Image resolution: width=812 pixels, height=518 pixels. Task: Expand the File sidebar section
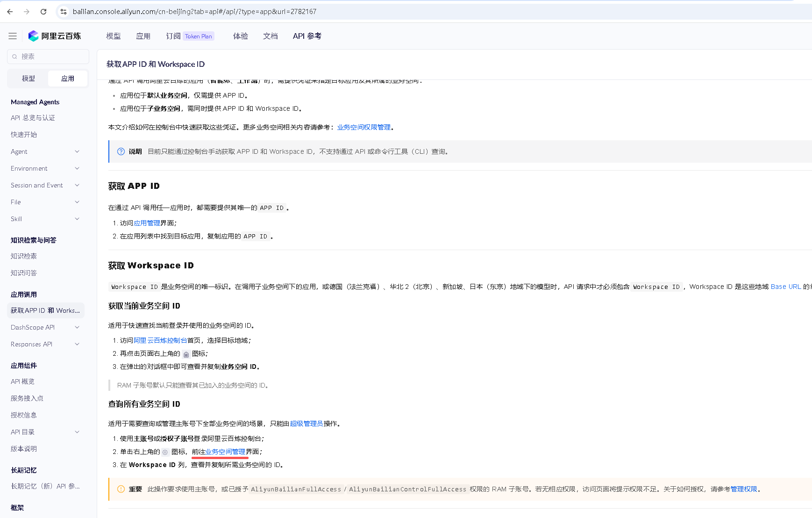click(x=77, y=202)
